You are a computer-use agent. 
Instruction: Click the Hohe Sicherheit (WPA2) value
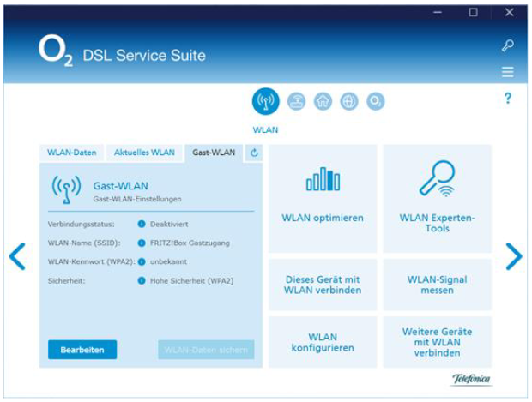[192, 281]
